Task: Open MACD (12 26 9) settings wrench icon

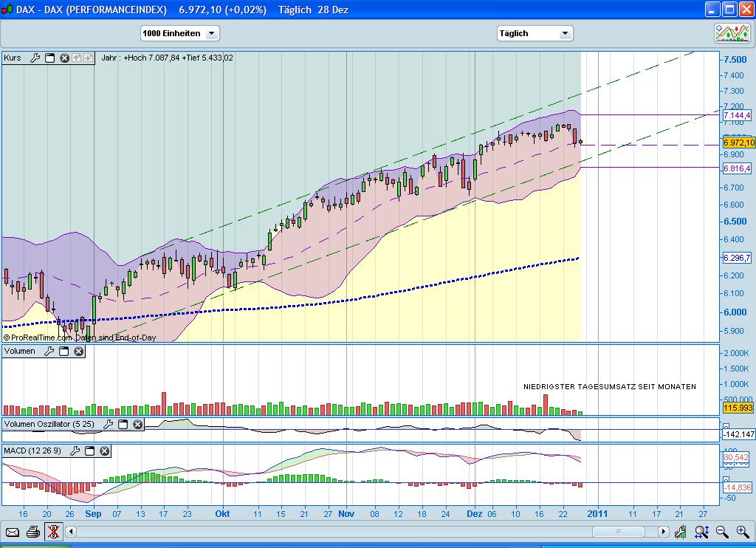Action: [75, 451]
